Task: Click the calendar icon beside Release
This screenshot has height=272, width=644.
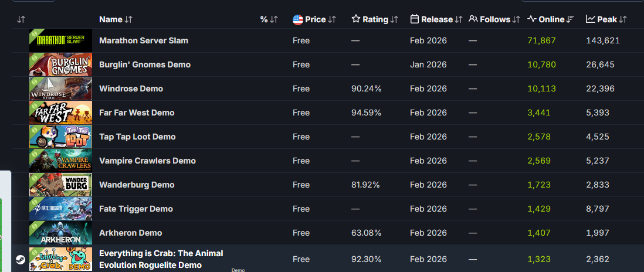Action: pyautogui.click(x=415, y=19)
